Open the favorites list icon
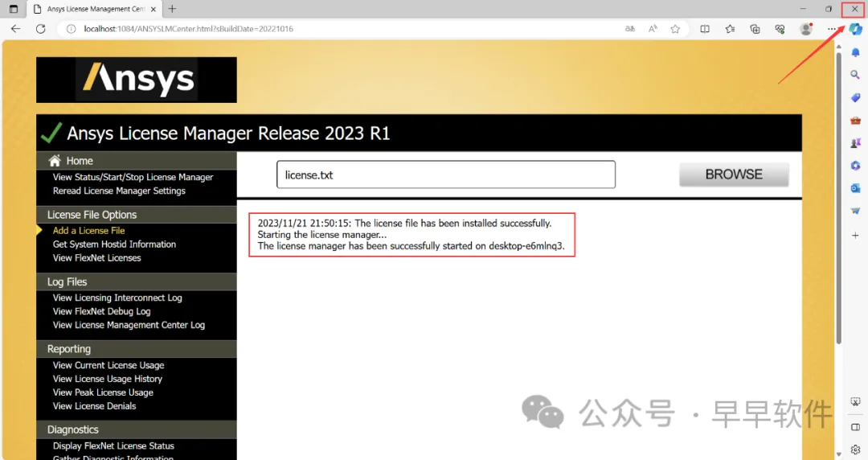Screen dimensions: 868x460 pos(730,29)
